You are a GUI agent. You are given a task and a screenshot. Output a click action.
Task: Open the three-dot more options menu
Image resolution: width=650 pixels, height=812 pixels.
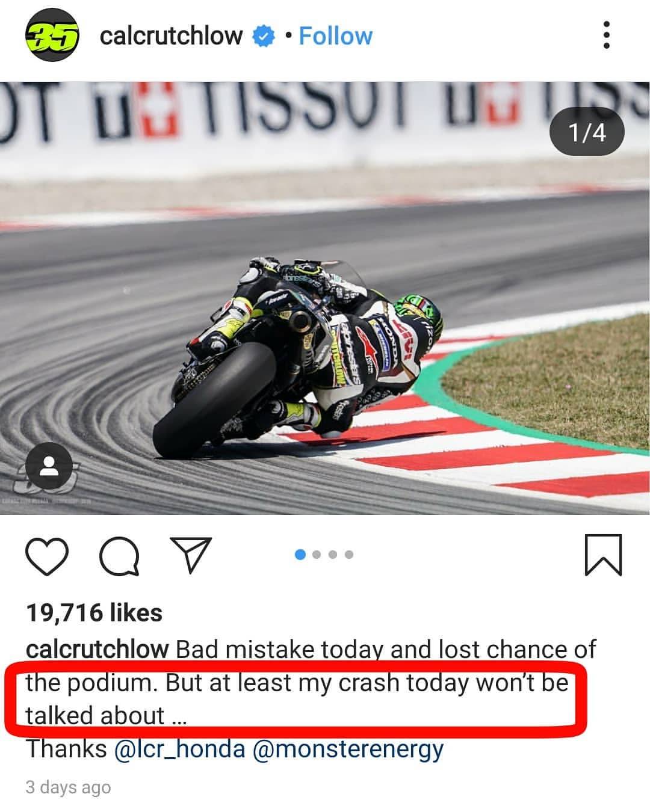click(606, 35)
